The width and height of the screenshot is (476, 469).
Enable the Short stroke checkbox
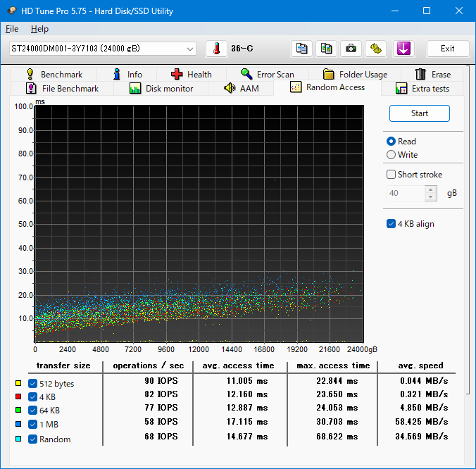click(392, 175)
